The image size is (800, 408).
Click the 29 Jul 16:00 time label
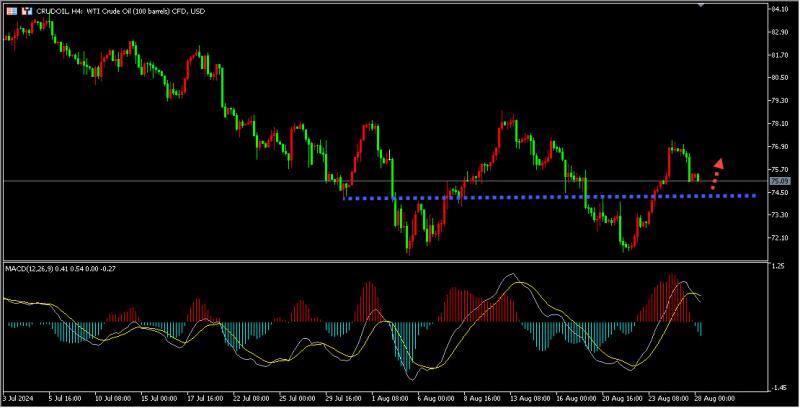tap(343, 398)
